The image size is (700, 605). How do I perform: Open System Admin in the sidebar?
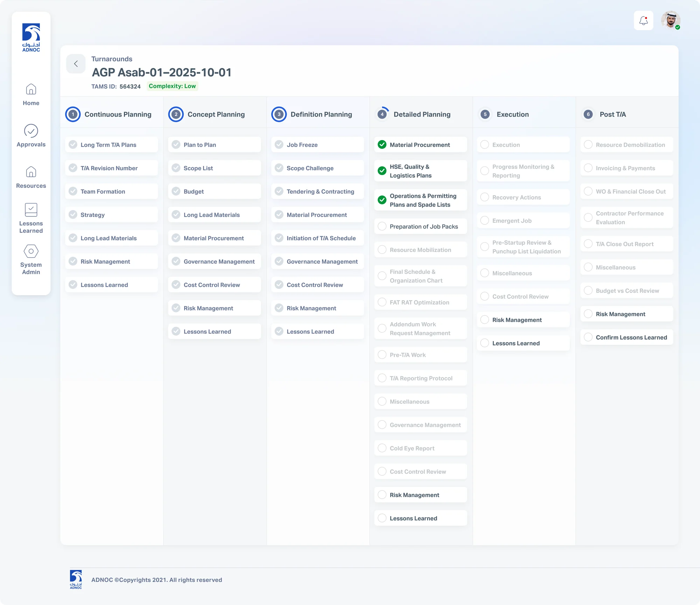(x=31, y=260)
